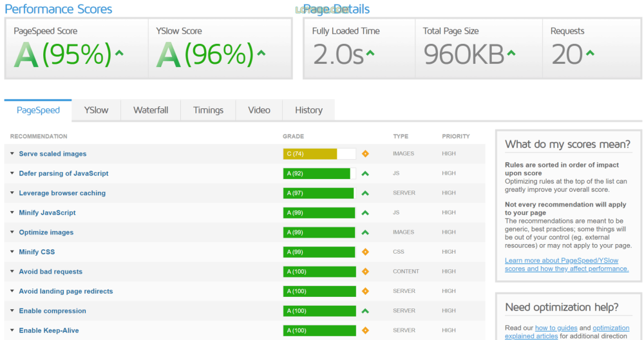
Task: Open the optimization explained articles link
Action: pos(567,332)
